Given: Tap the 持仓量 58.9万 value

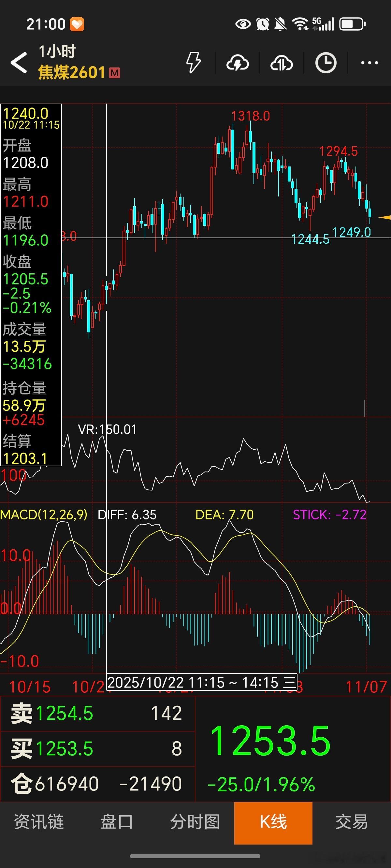Looking at the screenshot, I should [24, 405].
